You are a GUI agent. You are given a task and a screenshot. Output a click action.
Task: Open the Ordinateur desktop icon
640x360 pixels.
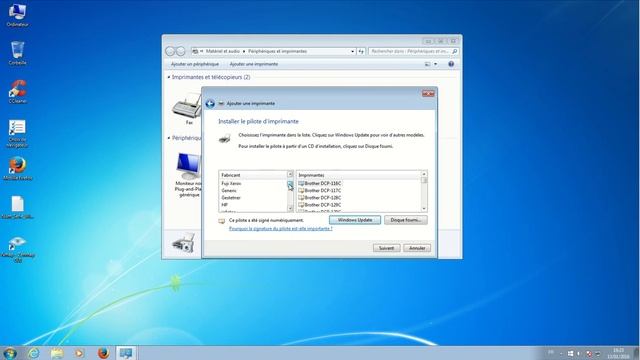pyautogui.click(x=17, y=15)
